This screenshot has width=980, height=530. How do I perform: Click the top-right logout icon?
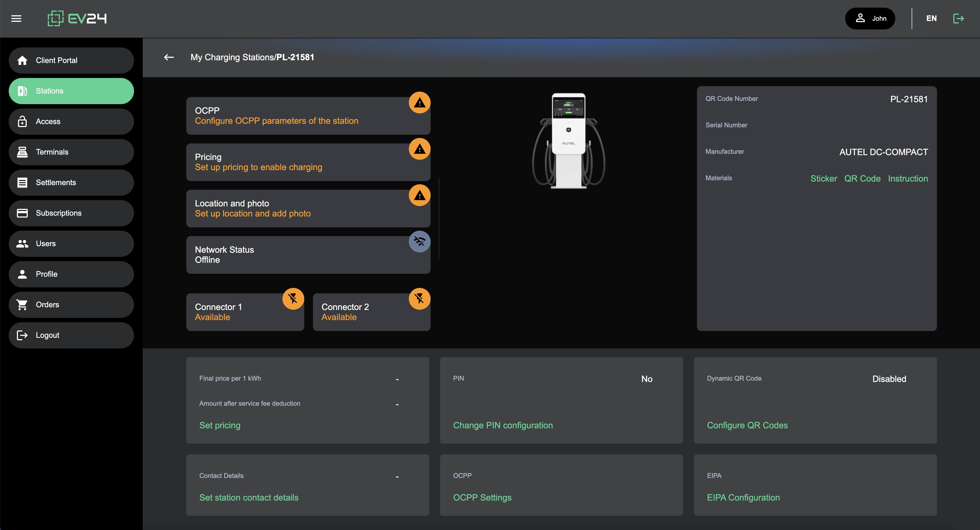point(958,18)
